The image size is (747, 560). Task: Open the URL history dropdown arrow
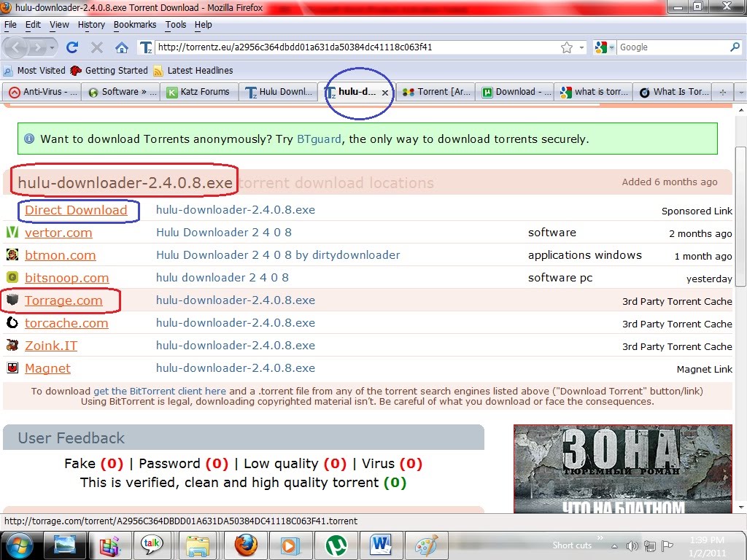click(581, 47)
